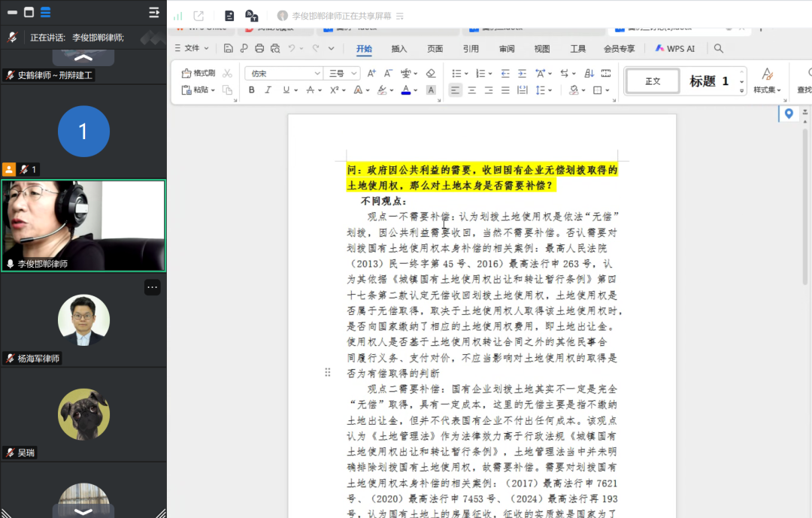The image size is (812, 518).
Task: Click the network signal bars icon
Action: point(178,16)
